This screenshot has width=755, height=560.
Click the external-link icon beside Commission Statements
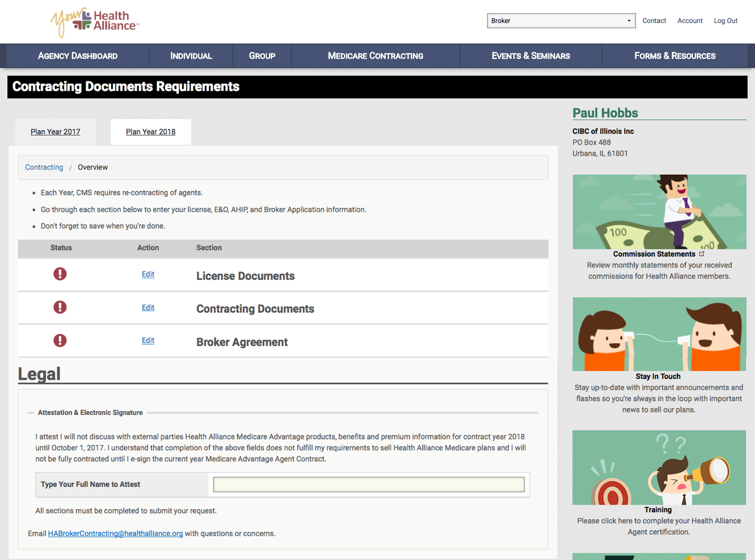[702, 254]
